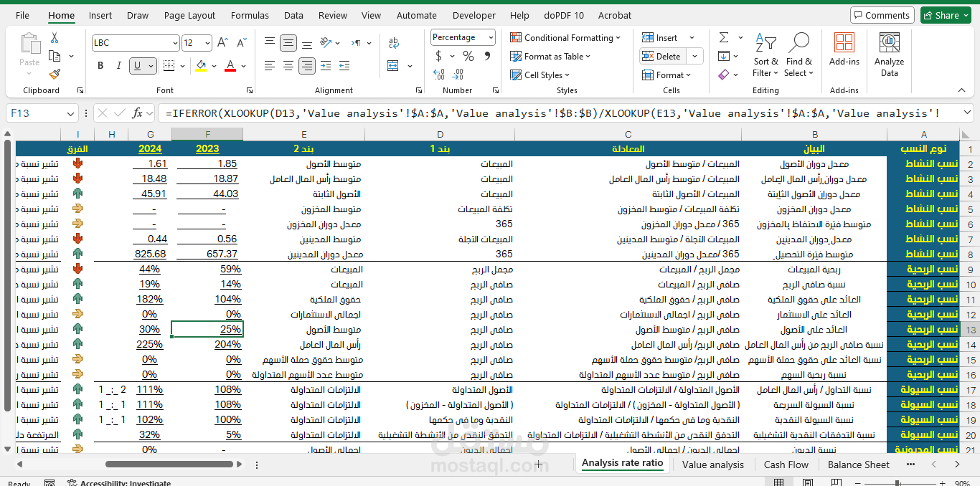Toggle align left horizontal alignment
Viewport: 980px width, 486px height.
point(270,66)
